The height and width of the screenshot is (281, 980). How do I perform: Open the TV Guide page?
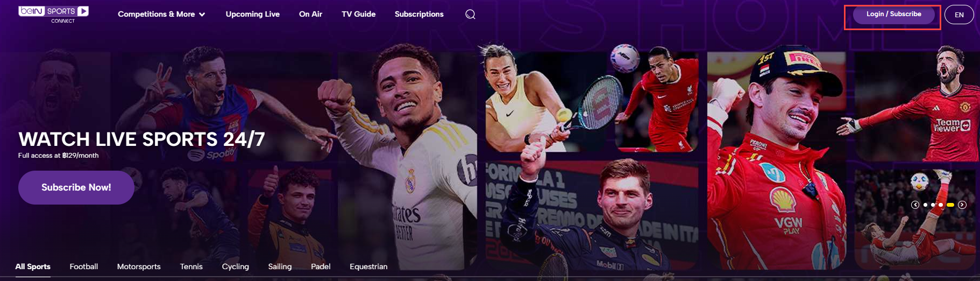tap(359, 14)
